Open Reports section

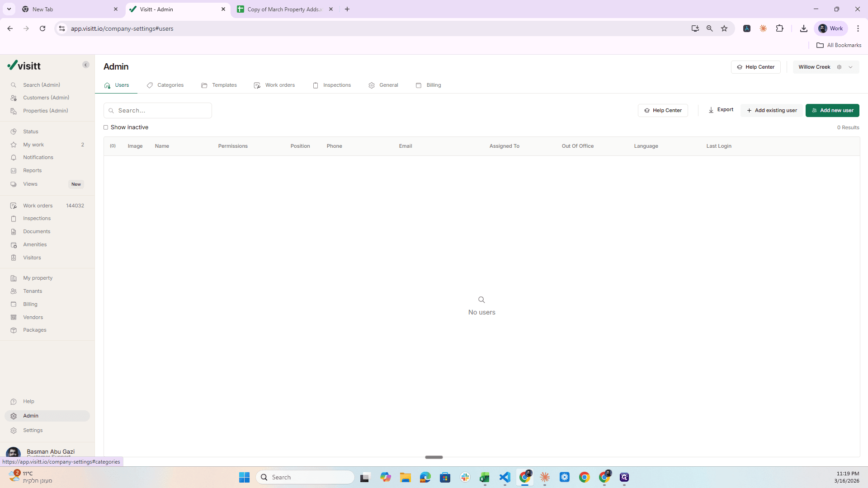click(32, 170)
